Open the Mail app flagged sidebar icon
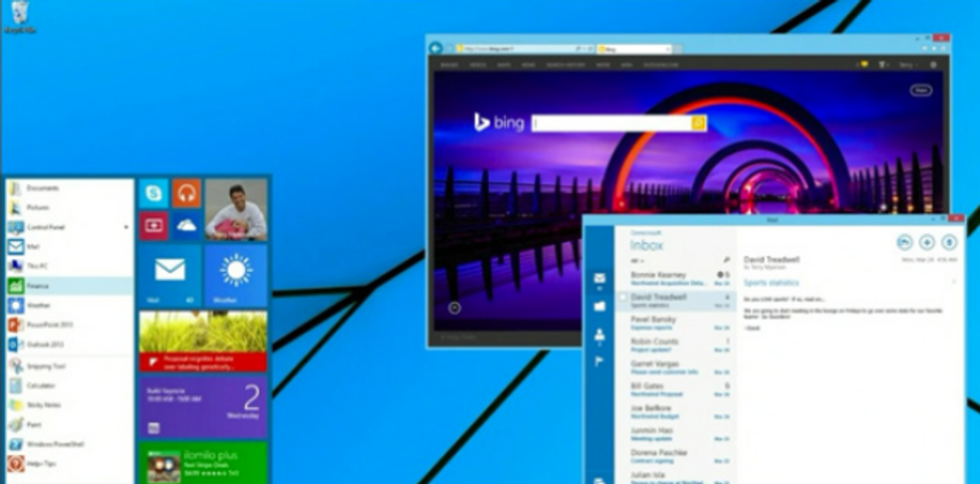This screenshot has width=980, height=484. pos(600,362)
